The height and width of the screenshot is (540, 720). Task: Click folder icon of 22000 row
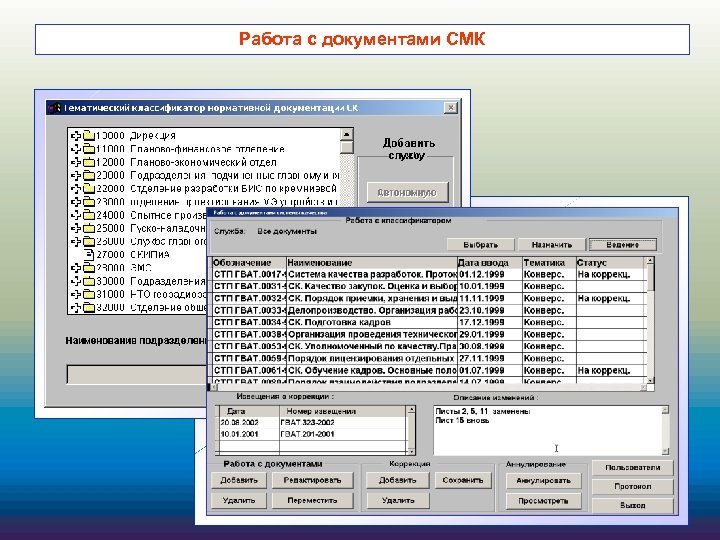point(89,189)
